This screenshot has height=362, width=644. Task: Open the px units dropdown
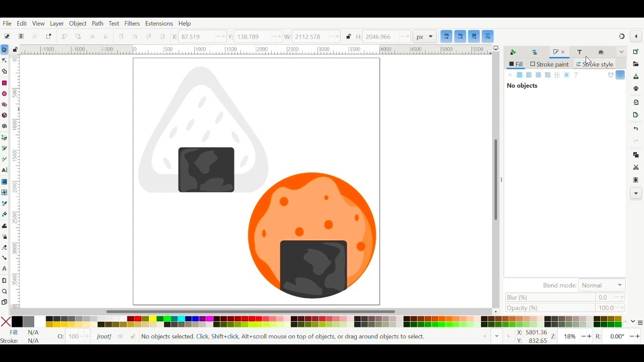pyautogui.click(x=425, y=37)
